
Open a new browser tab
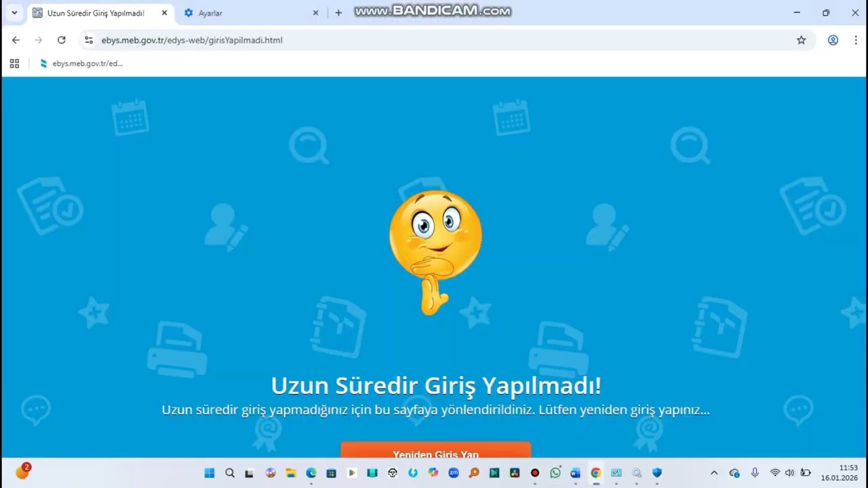coord(338,13)
